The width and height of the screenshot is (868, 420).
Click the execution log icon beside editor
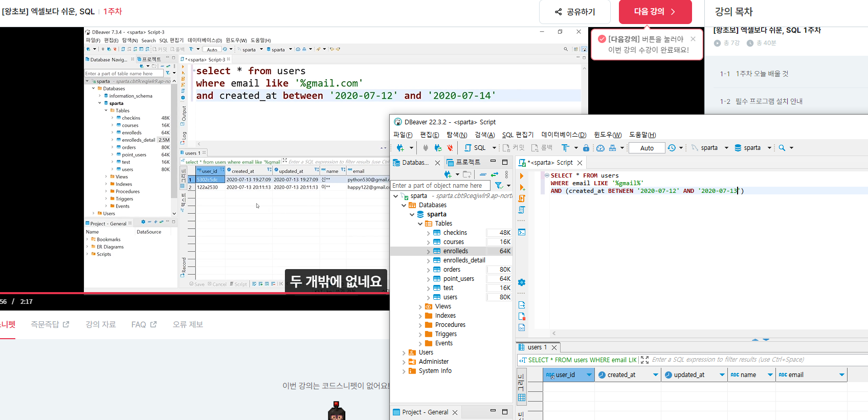click(522, 316)
